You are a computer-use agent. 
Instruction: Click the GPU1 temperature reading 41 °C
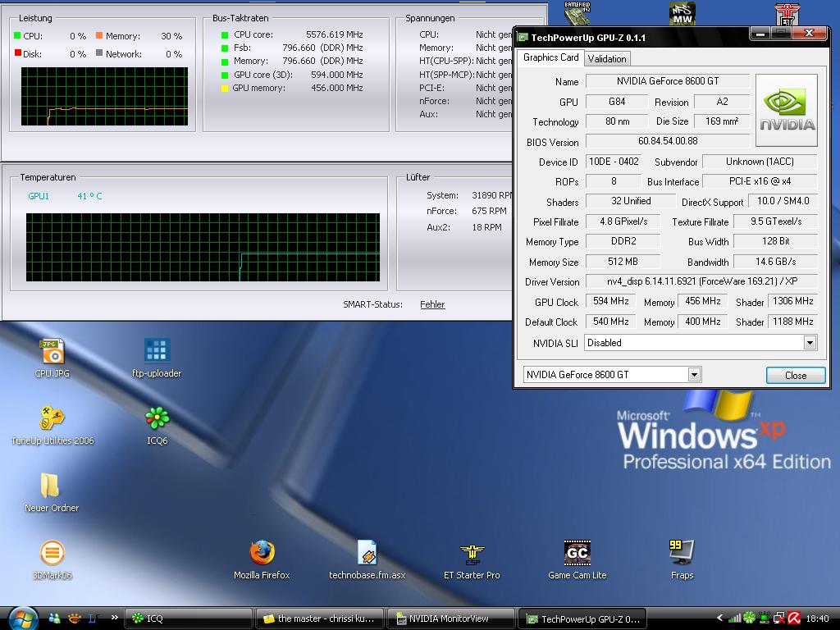point(89,196)
